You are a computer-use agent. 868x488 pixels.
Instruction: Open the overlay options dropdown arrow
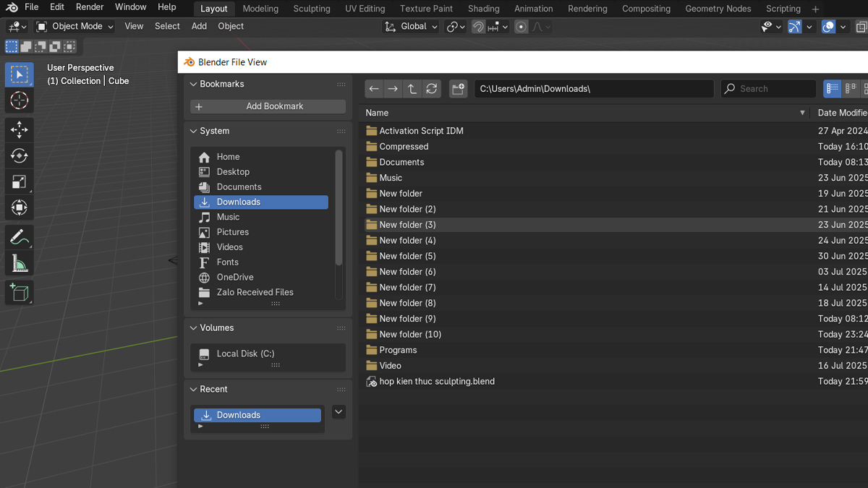(844, 27)
